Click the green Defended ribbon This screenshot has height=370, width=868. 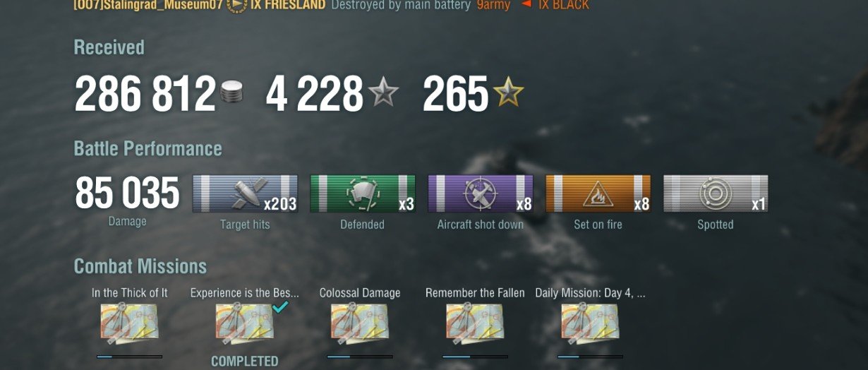pyautogui.click(x=363, y=193)
